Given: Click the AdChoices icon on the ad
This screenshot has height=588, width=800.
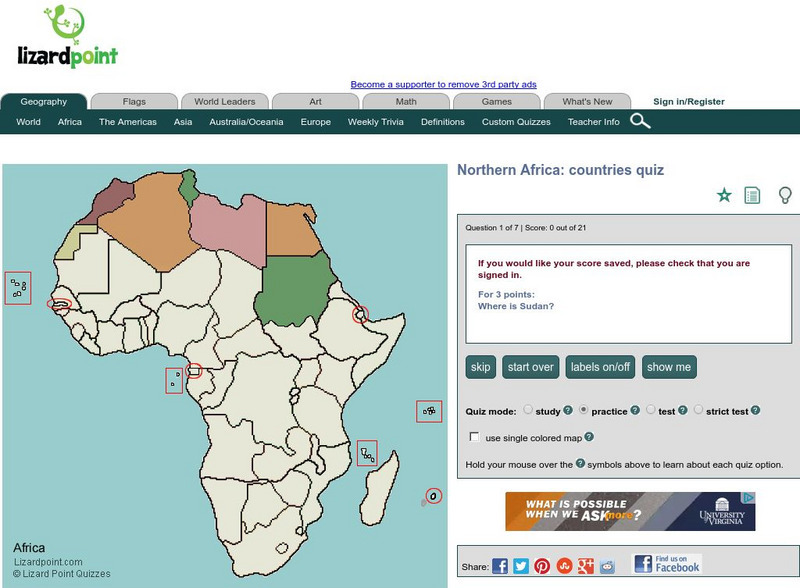Looking at the screenshot, I should 748,497.
